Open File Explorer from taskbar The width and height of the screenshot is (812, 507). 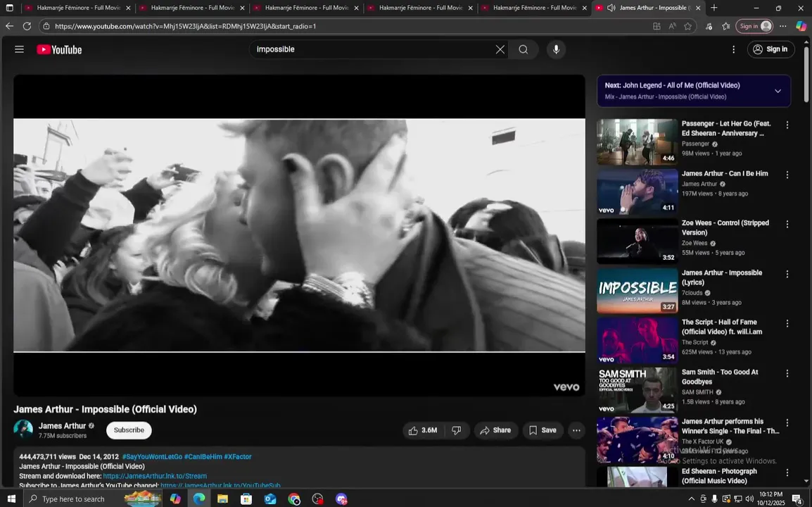tap(222, 499)
